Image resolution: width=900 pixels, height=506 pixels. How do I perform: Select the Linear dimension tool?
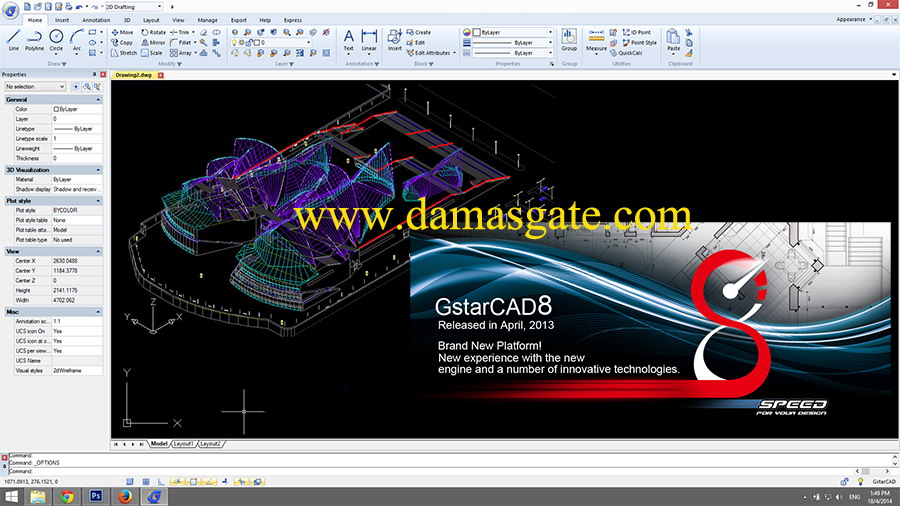369,40
